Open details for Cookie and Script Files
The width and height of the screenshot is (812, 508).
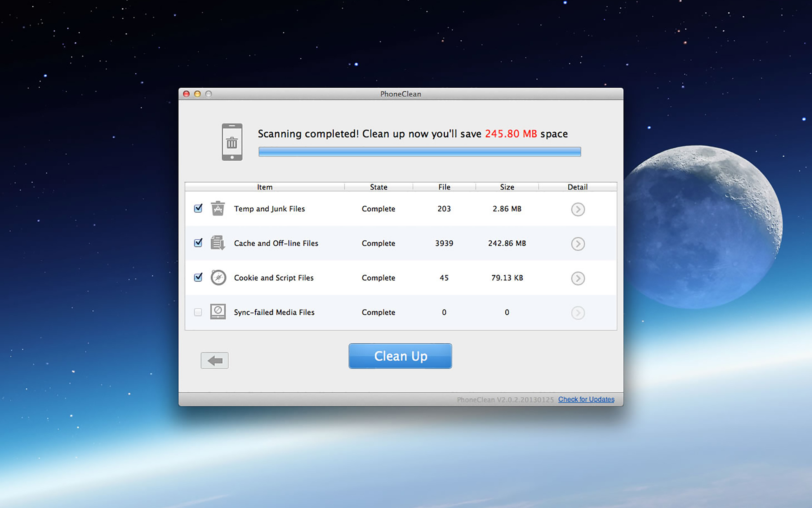pos(578,278)
